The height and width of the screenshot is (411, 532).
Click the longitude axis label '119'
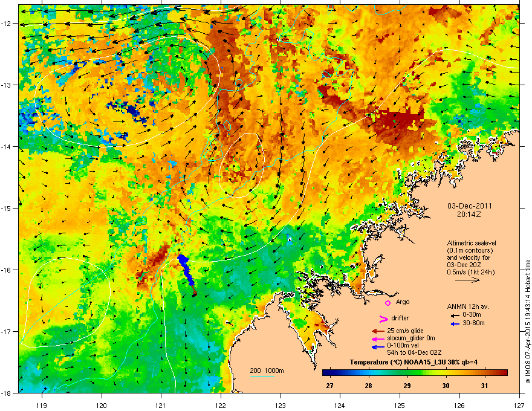tap(42, 405)
